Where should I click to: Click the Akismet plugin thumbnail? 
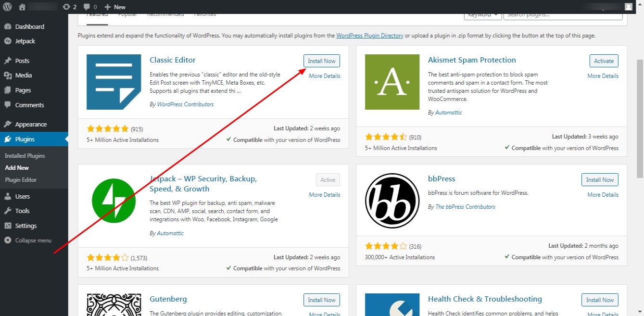coord(392,82)
